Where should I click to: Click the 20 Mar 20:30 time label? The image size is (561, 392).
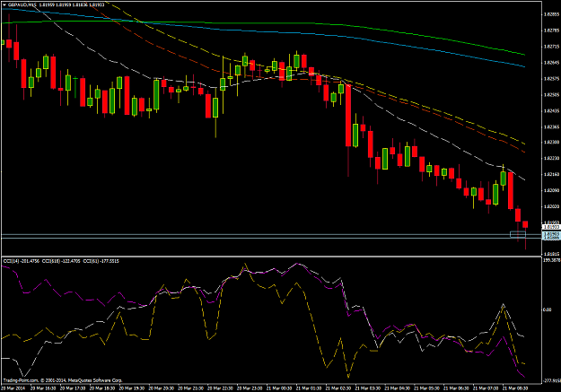[162, 388]
